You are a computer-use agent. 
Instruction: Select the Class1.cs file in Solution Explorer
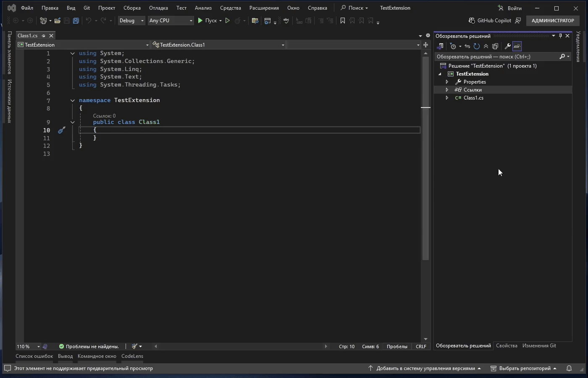[x=473, y=98]
